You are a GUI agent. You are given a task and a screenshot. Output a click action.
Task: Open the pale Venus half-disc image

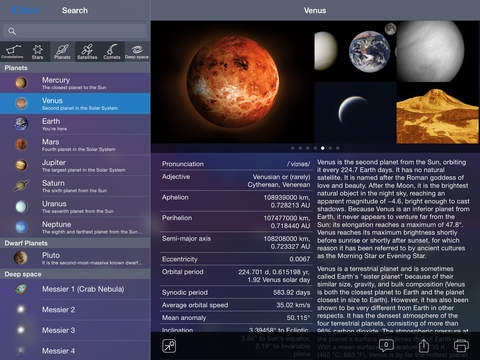click(327, 51)
